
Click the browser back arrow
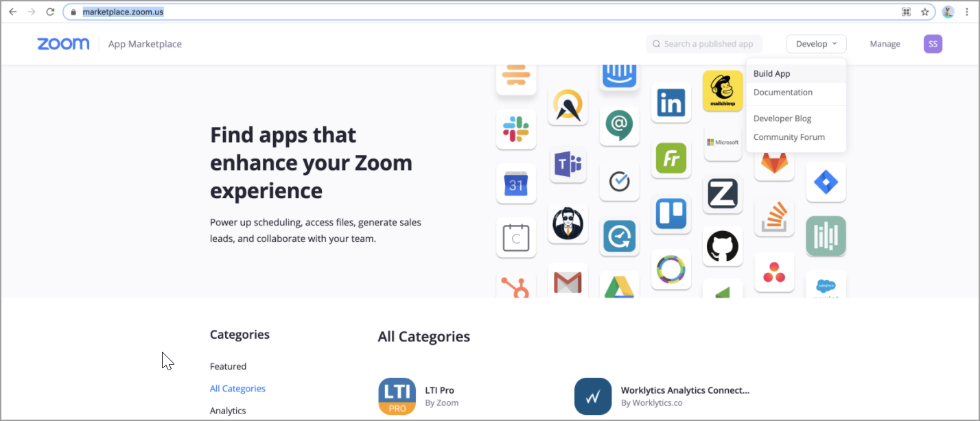(x=12, y=12)
